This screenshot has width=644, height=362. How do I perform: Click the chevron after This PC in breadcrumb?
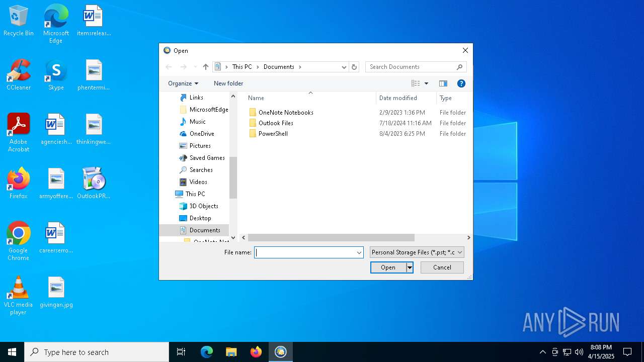pyautogui.click(x=257, y=67)
